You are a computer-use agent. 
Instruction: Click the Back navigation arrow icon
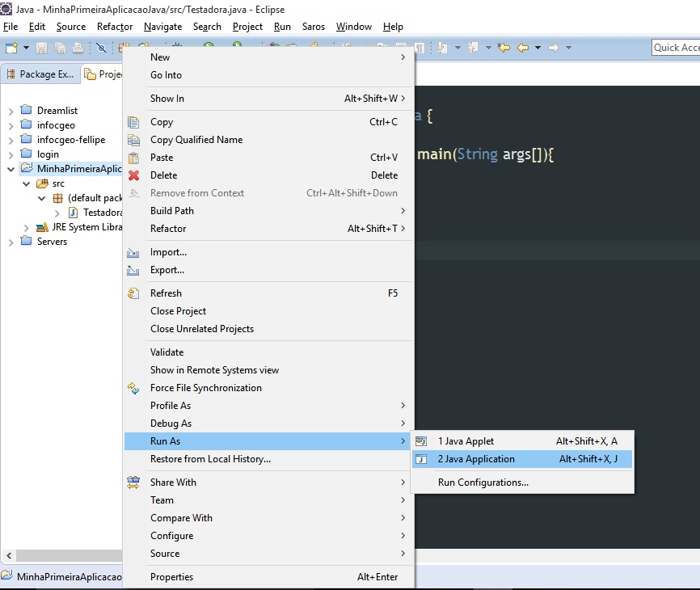coord(523,48)
